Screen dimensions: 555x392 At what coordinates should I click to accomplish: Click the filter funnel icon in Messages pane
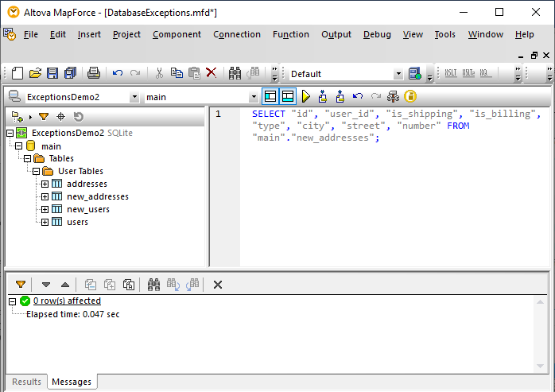(x=21, y=284)
